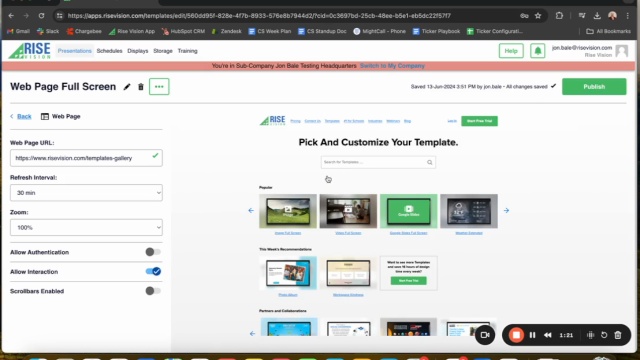640x360 pixels.
Task: Pause the screen recording
Action: click(x=532, y=335)
